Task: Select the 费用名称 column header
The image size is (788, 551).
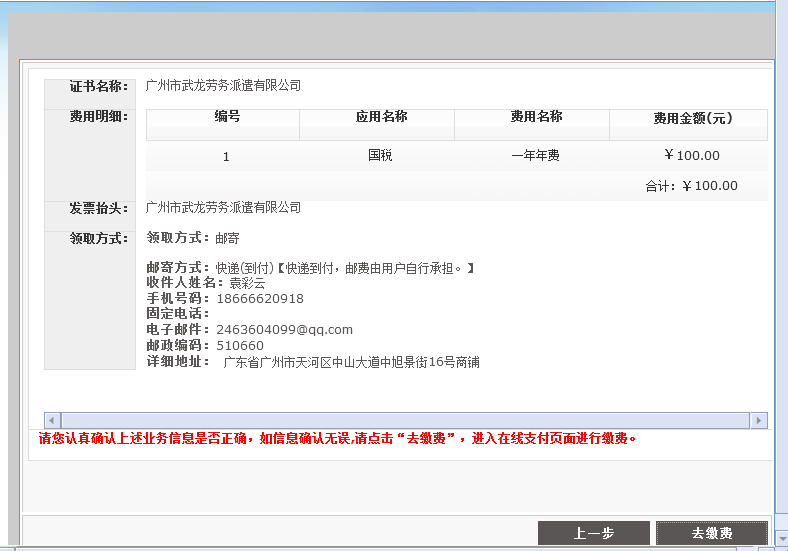Action: coord(532,124)
